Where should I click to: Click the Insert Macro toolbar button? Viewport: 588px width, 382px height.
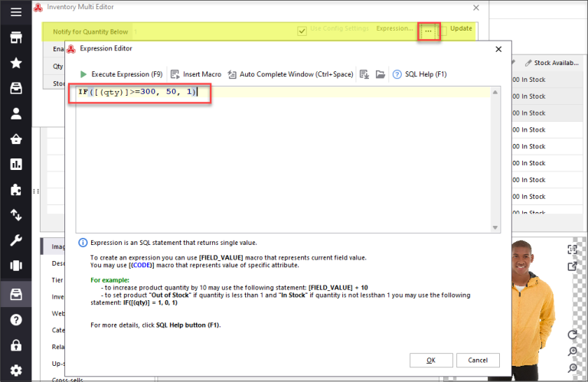click(x=196, y=74)
